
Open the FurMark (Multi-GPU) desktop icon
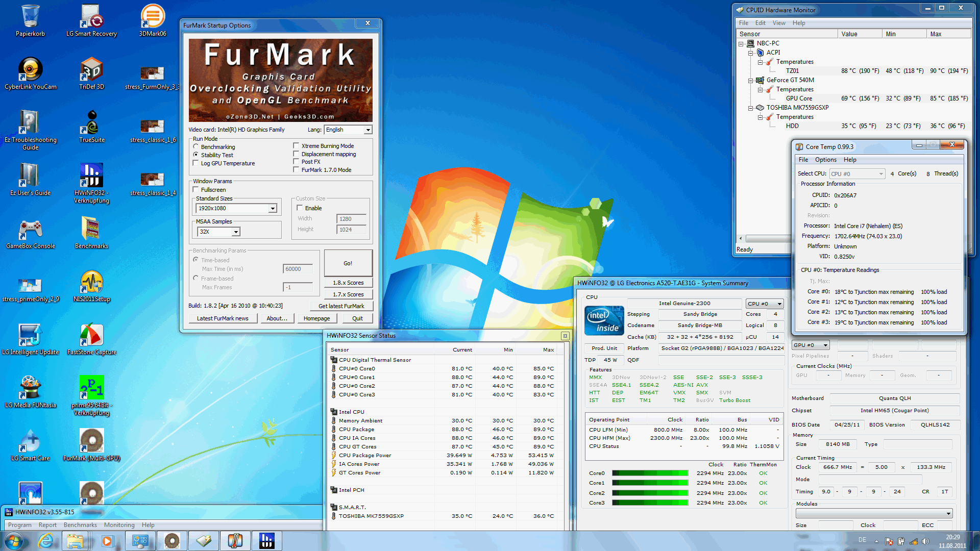coord(91,441)
